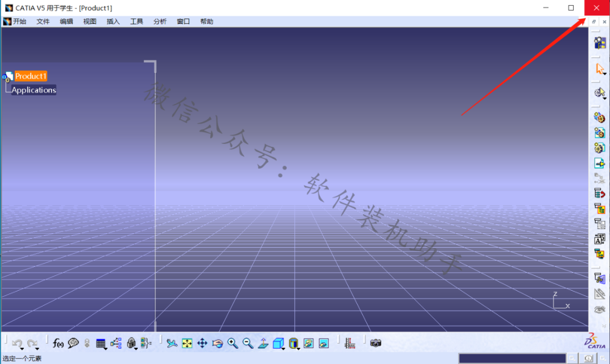This screenshot has height=364, width=610.
Task: Expand the padlock tool dropdown arrow
Action: 136,348
